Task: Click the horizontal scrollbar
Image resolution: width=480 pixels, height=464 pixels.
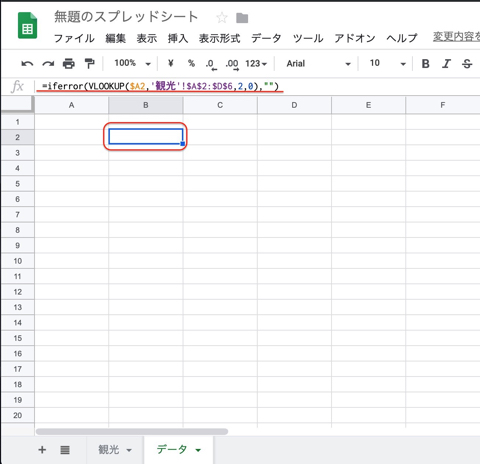Action: [x=132, y=432]
